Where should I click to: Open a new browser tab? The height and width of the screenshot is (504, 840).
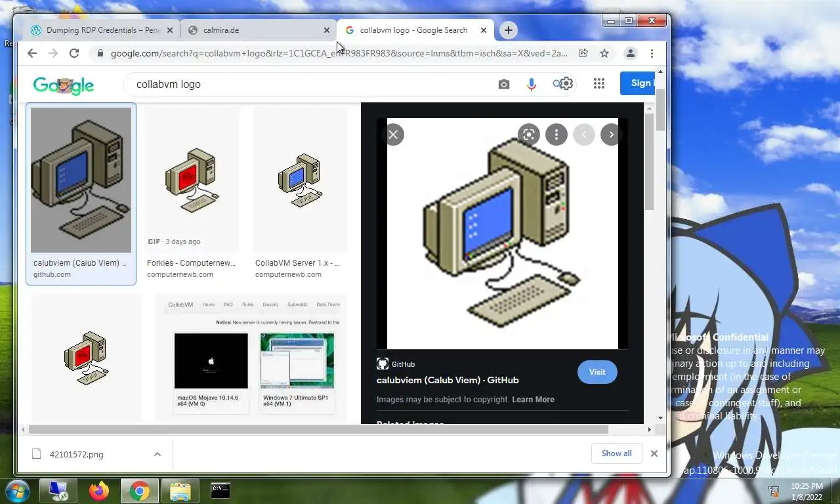[x=508, y=30]
